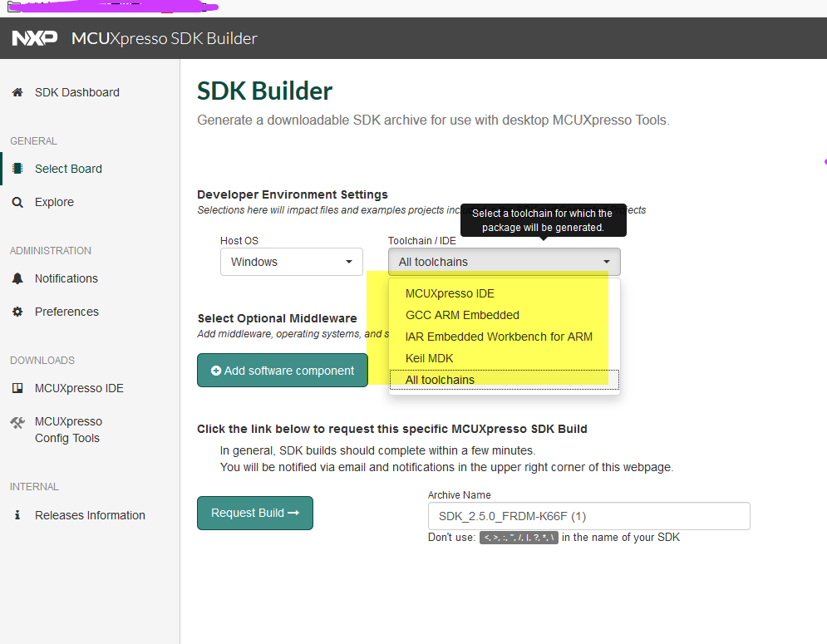
Task: Click the Releases Information info icon
Action: (17, 514)
